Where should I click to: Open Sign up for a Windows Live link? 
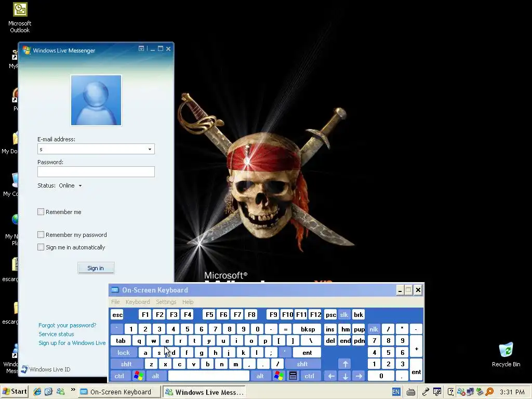[x=72, y=343]
